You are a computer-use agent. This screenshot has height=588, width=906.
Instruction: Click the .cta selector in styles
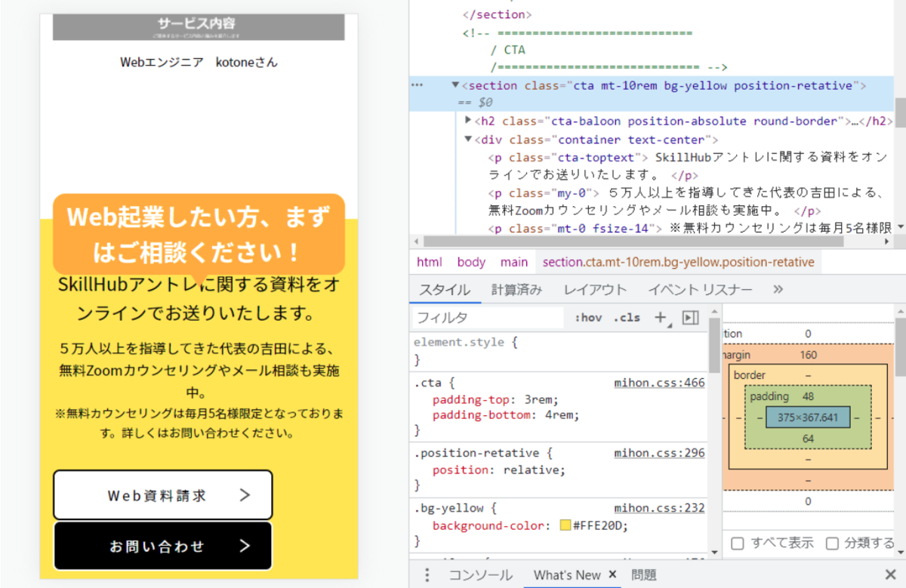point(427,383)
